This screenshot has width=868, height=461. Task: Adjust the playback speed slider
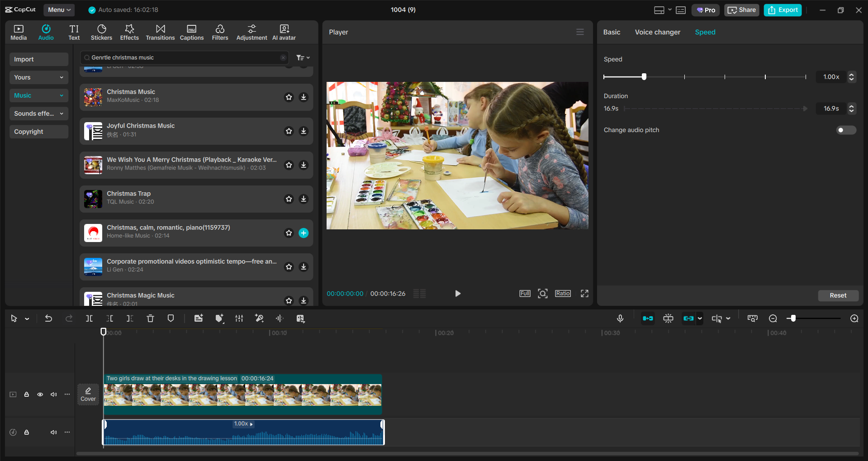pos(644,77)
